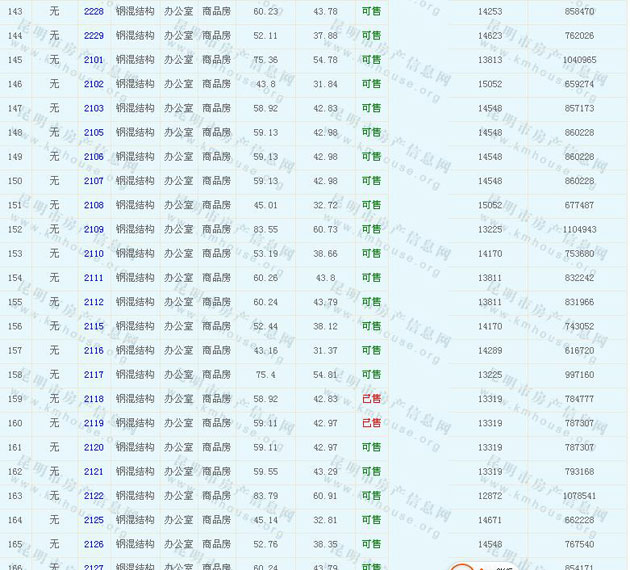Viewport: 630px width, 570px height.
Task: Click room number 2108
Action: 93,205
